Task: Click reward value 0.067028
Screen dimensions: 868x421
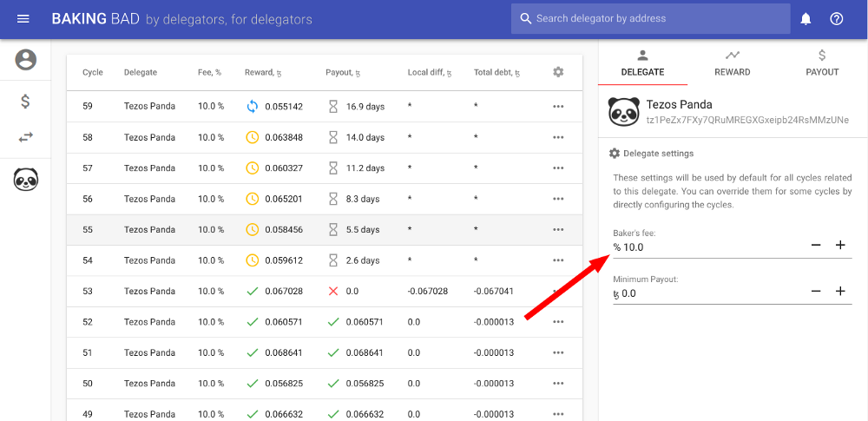Action: tap(284, 291)
